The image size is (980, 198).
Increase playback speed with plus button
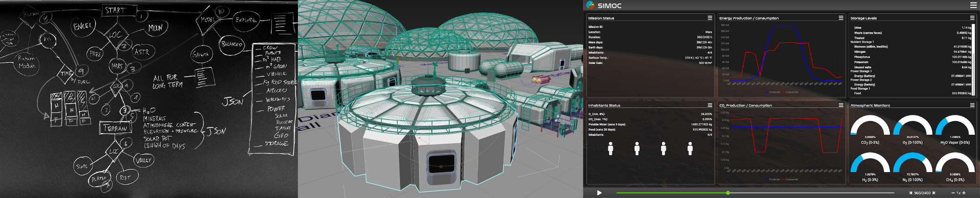pyautogui.click(x=964, y=193)
